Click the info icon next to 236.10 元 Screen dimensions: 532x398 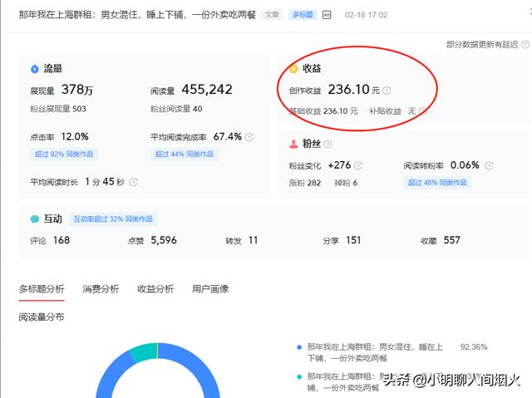[x=387, y=91]
